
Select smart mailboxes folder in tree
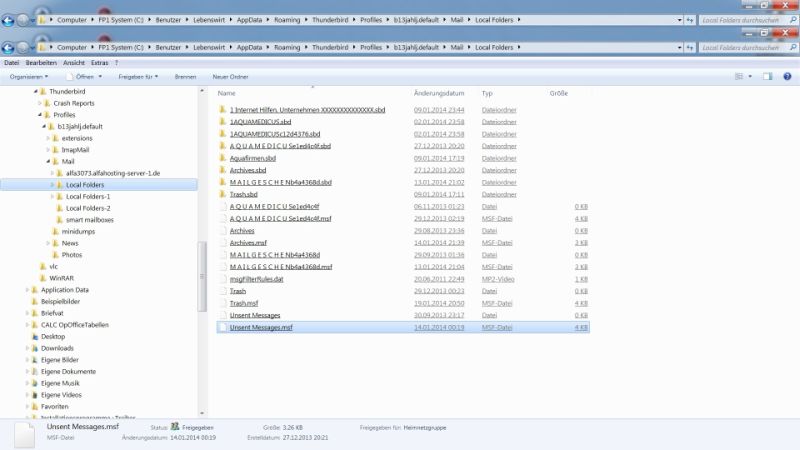pos(90,220)
